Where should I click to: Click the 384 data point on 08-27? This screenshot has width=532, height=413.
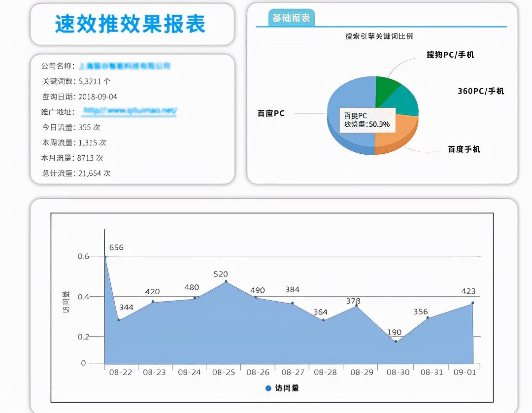pos(293,303)
